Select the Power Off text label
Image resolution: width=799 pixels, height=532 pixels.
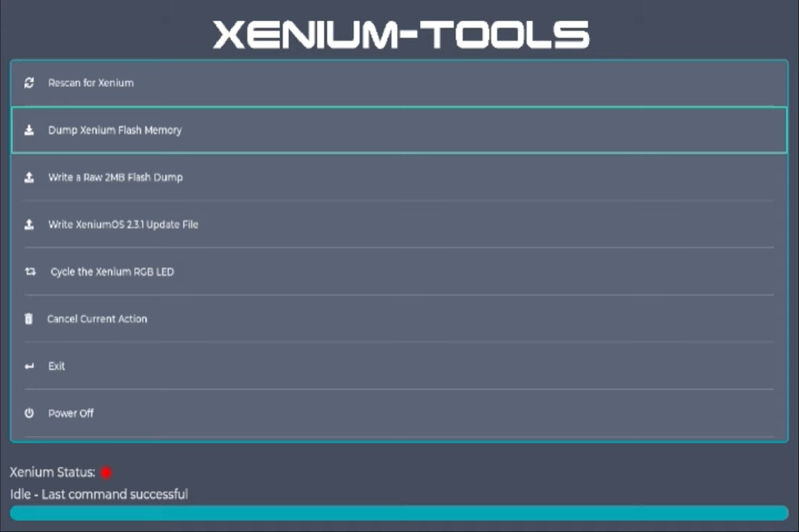[x=71, y=413]
